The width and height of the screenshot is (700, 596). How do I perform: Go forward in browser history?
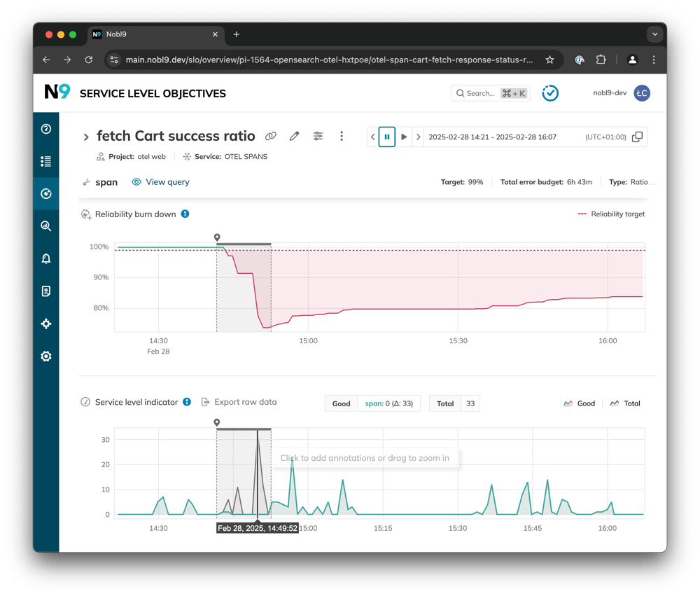tap(67, 60)
